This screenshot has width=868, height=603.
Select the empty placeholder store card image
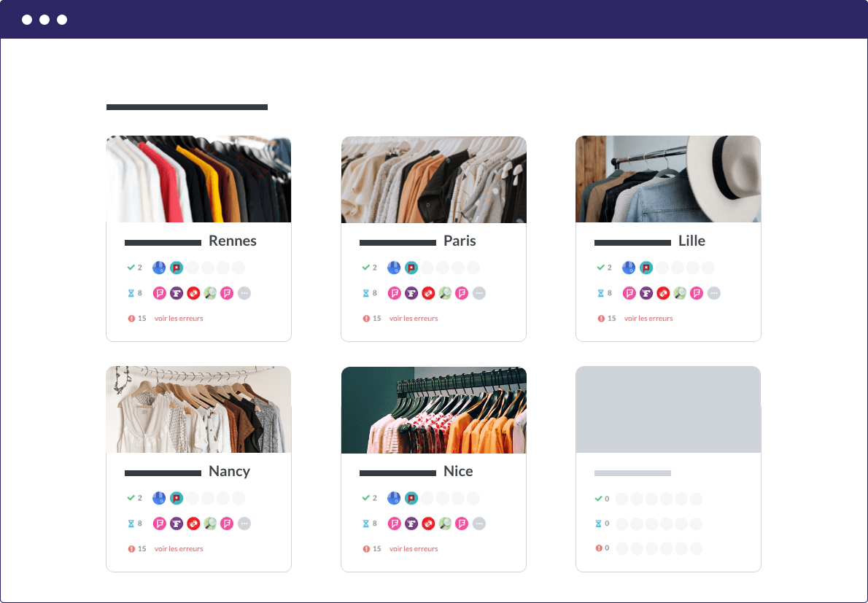[668, 409]
